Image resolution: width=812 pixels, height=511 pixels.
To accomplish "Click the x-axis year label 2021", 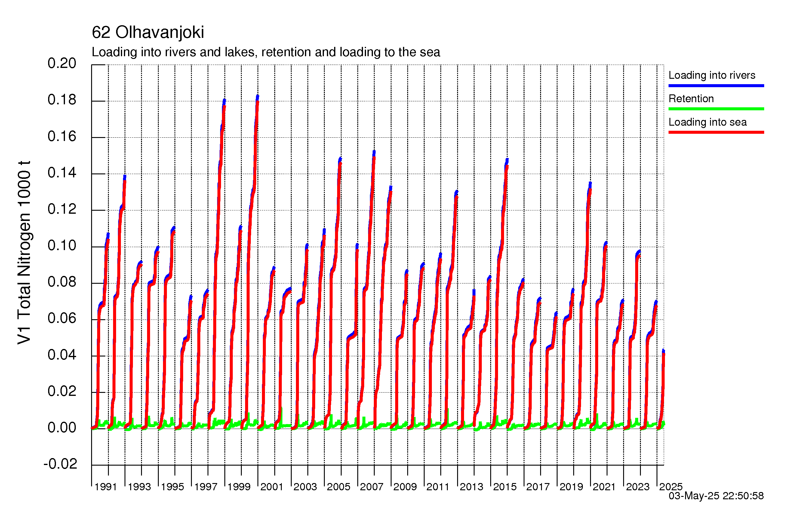I will click(x=604, y=487).
